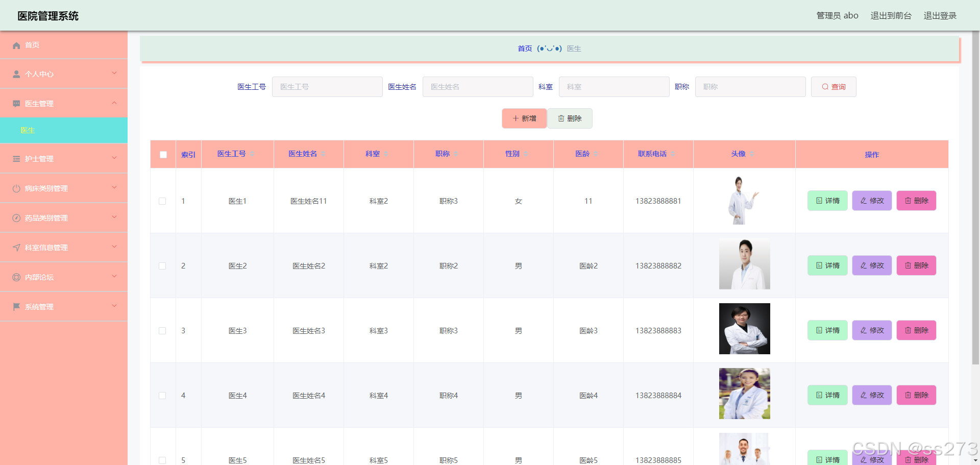Expand the 内部论坛 menu chevron

[114, 277]
